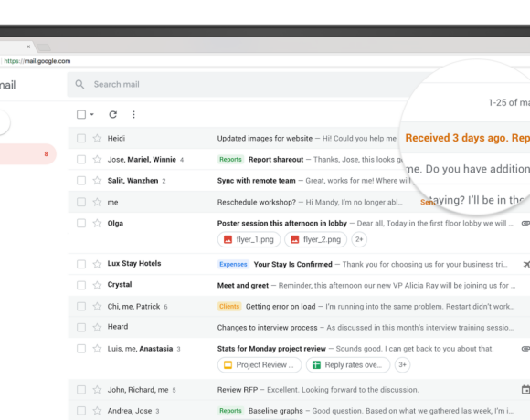Open the Stats for Monday project review email
The width and height of the screenshot is (530, 420).
point(299,359)
